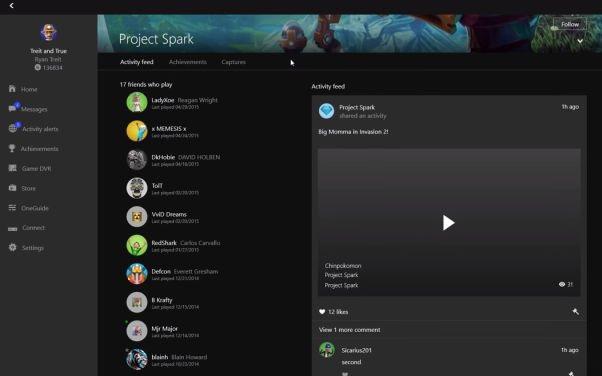Click RedShark's avatar
This screenshot has height=376, width=602.
click(137, 245)
